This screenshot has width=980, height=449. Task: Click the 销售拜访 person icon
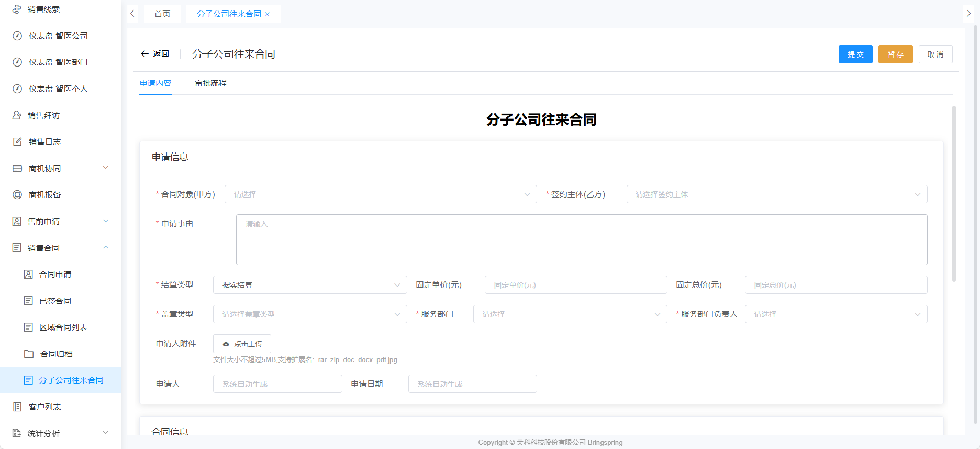(17, 115)
